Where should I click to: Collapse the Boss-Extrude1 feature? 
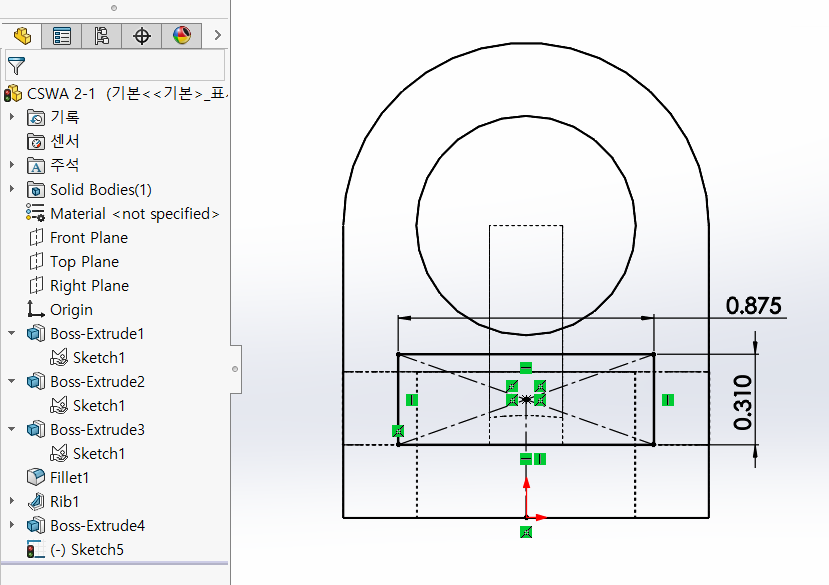[12, 333]
